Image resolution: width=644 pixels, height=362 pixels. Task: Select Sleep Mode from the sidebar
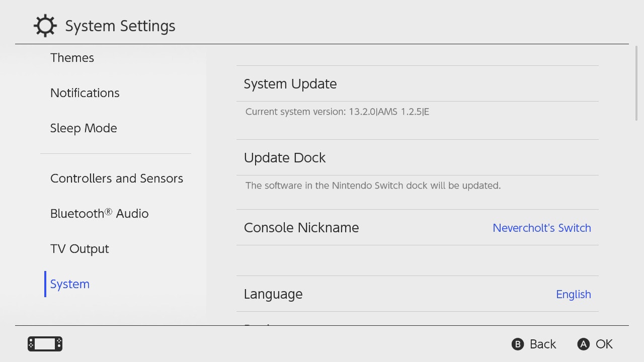pyautogui.click(x=84, y=128)
